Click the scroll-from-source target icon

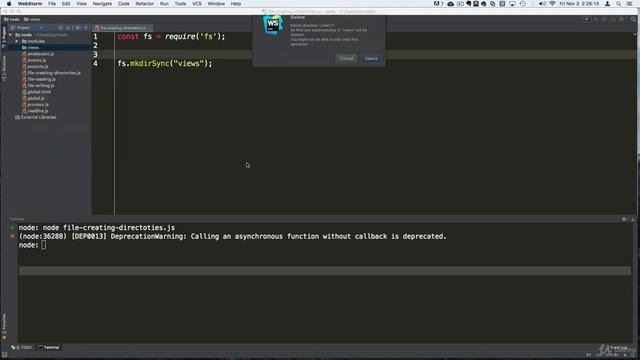pos(60,28)
